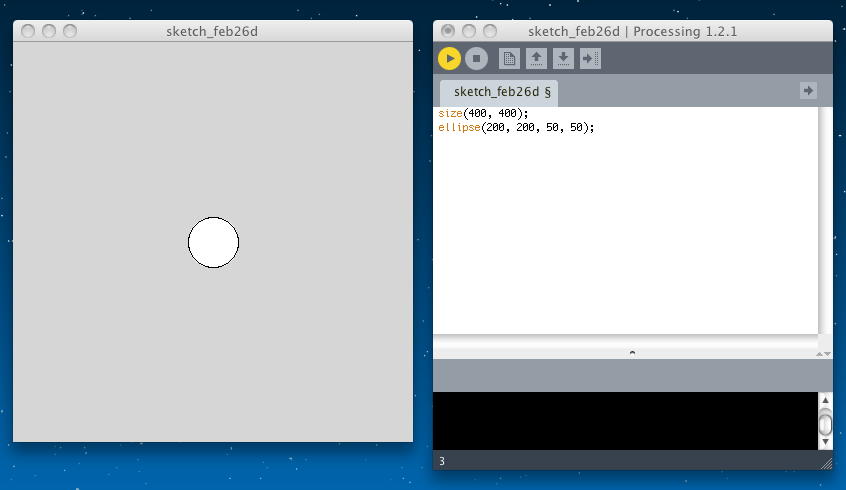Screen dimensions: 846x490
Task: Open the tab menu arrow button
Action: (808, 91)
